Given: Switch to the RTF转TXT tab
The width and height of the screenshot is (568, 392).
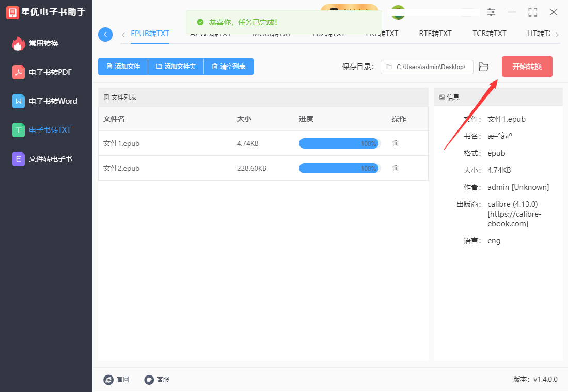Looking at the screenshot, I should [x=435, y=34].
